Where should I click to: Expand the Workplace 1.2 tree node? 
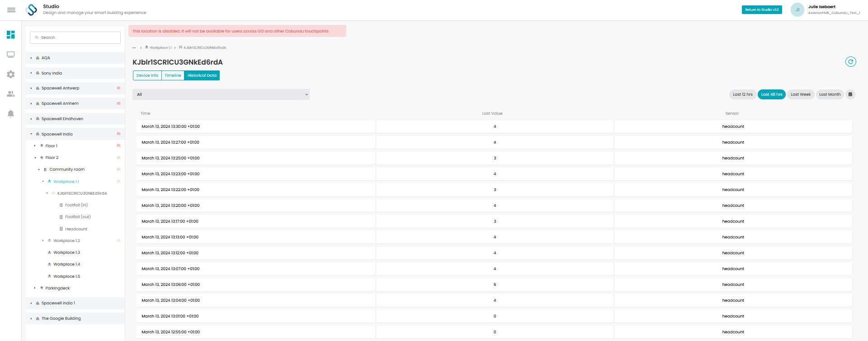[x=43, y=241]
